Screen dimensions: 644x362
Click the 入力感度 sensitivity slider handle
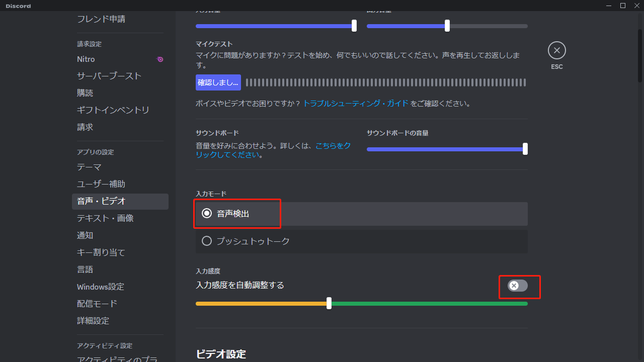329,303
